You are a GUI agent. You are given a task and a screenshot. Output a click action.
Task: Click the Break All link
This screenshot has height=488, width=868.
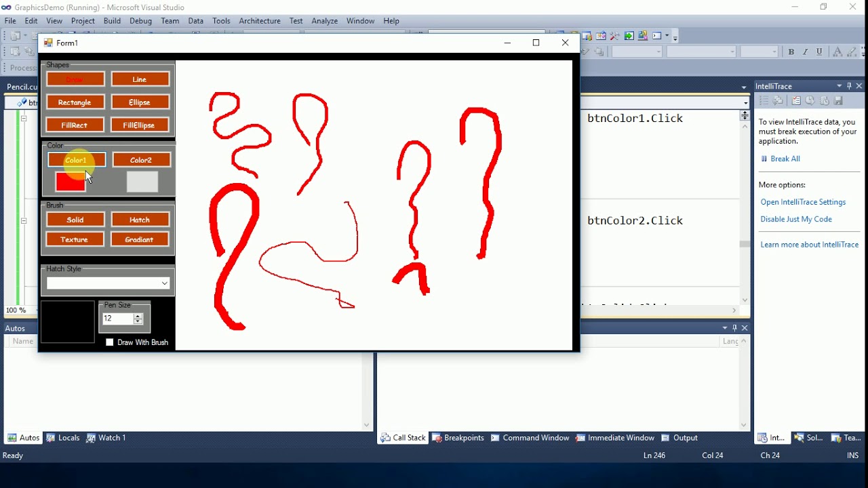(x=785, y=159)
